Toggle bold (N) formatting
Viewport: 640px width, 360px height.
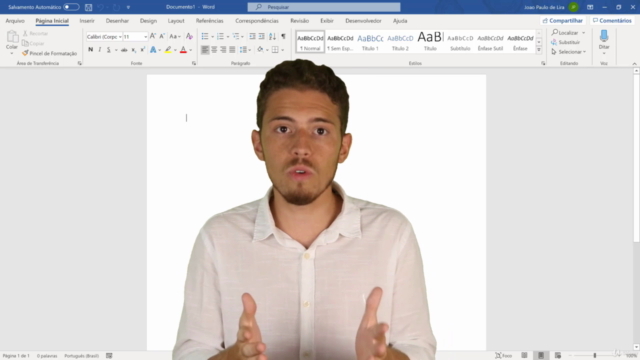click(x=91, y=49)
